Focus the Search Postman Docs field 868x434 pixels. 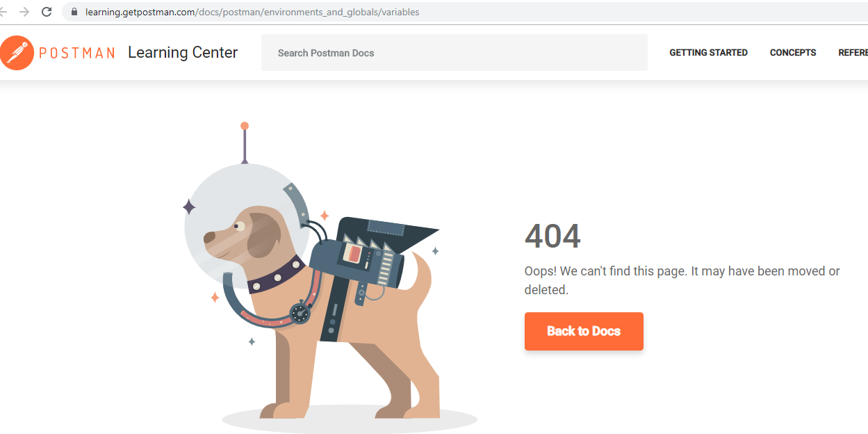(455, 53)
